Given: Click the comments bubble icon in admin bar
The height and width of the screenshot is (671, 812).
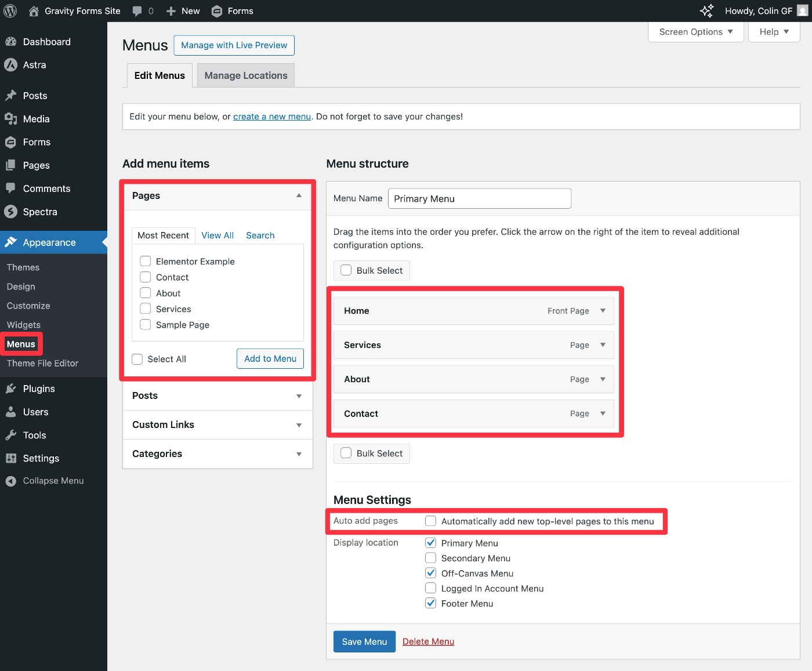Looking at the screenshot, I should (x=137, y=11).
